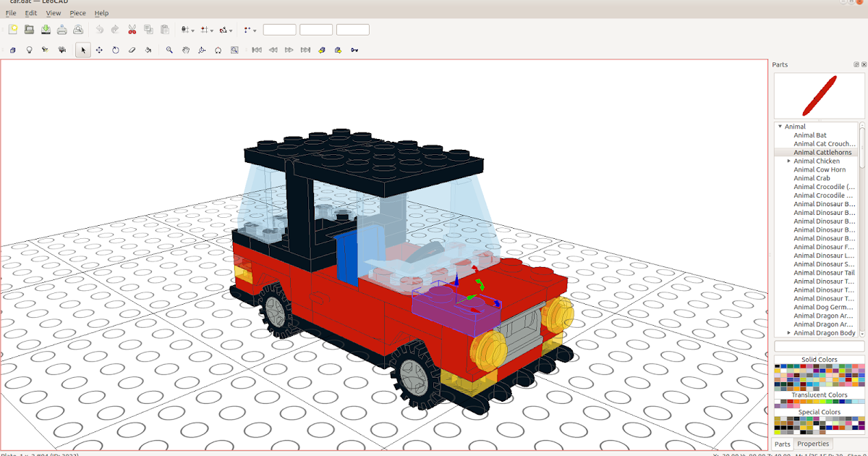Activate the Pan hand tool
This screenshot has height=456, width=868.
(x=186, y=50)
